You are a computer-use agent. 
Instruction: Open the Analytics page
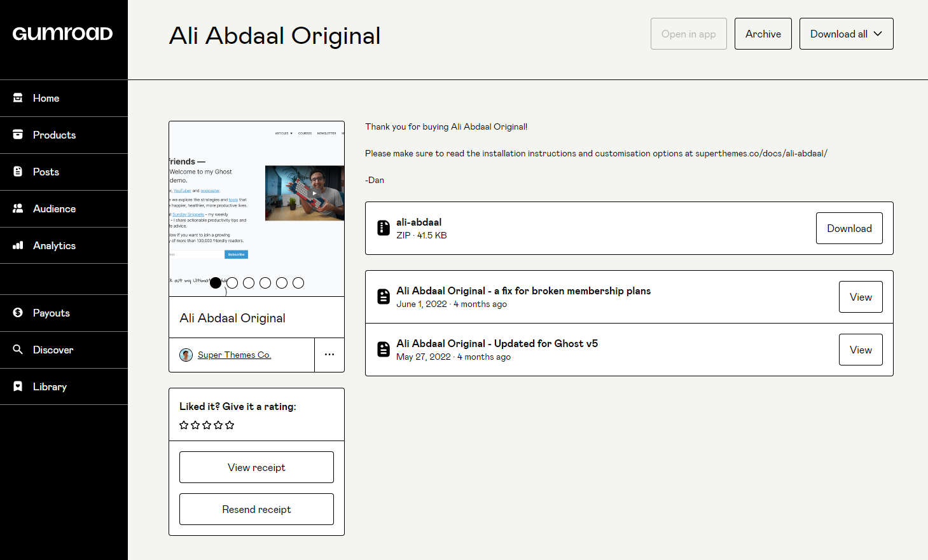[64, 245]
